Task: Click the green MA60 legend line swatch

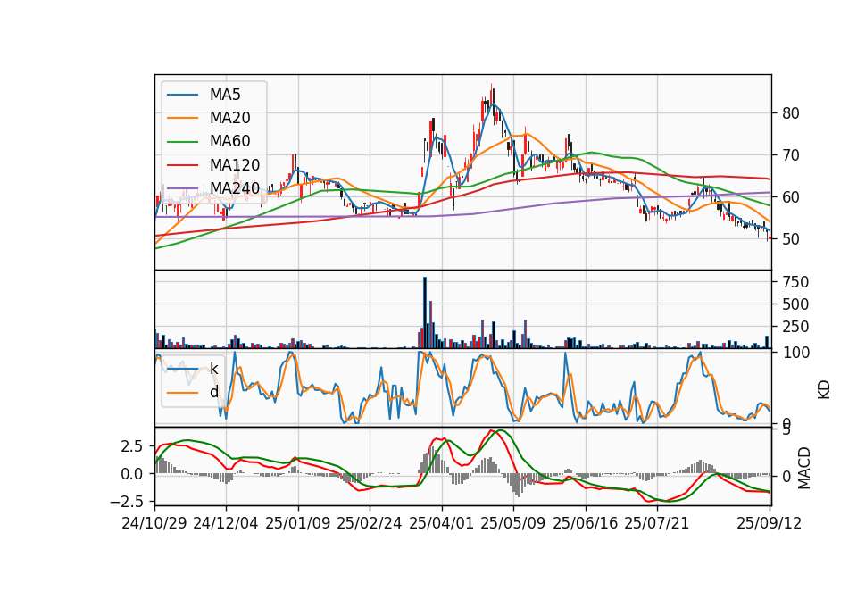Action: tap(182, 142)
